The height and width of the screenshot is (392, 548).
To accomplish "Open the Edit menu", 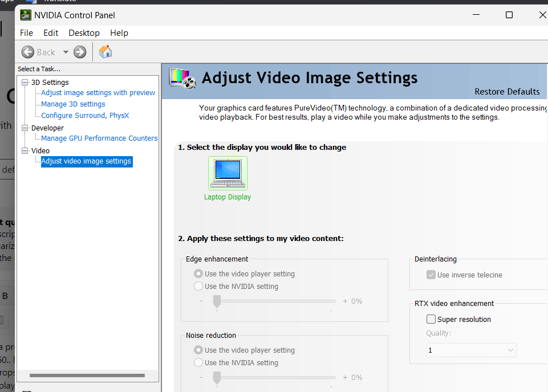I will [51, 33].
